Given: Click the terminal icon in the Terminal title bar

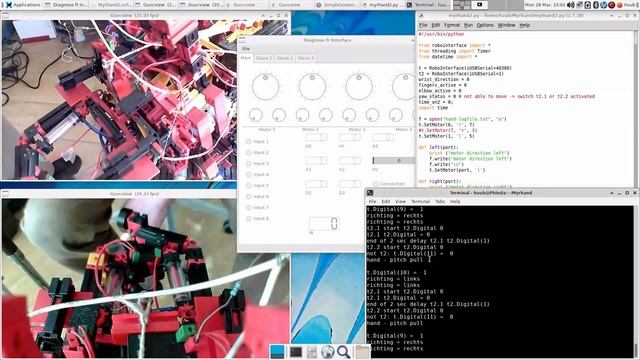Looking at the screenshot, I should pos(369,193).
